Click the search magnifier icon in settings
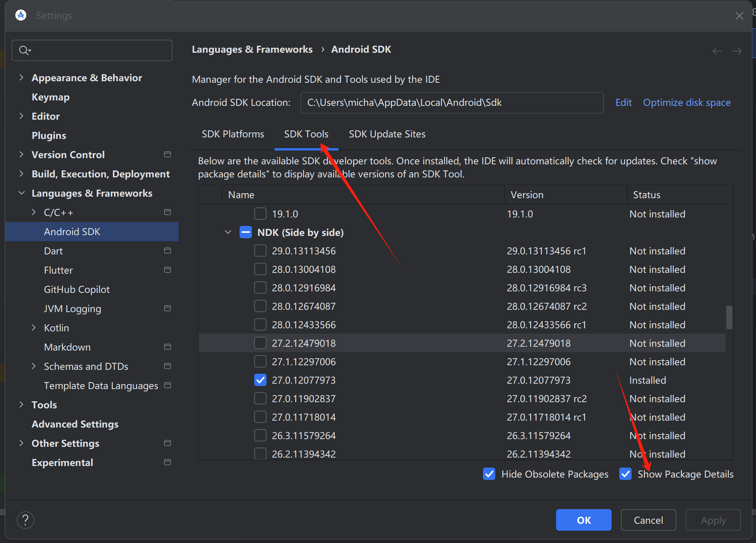This screenshot has height=543, width=756. [24, 50]
